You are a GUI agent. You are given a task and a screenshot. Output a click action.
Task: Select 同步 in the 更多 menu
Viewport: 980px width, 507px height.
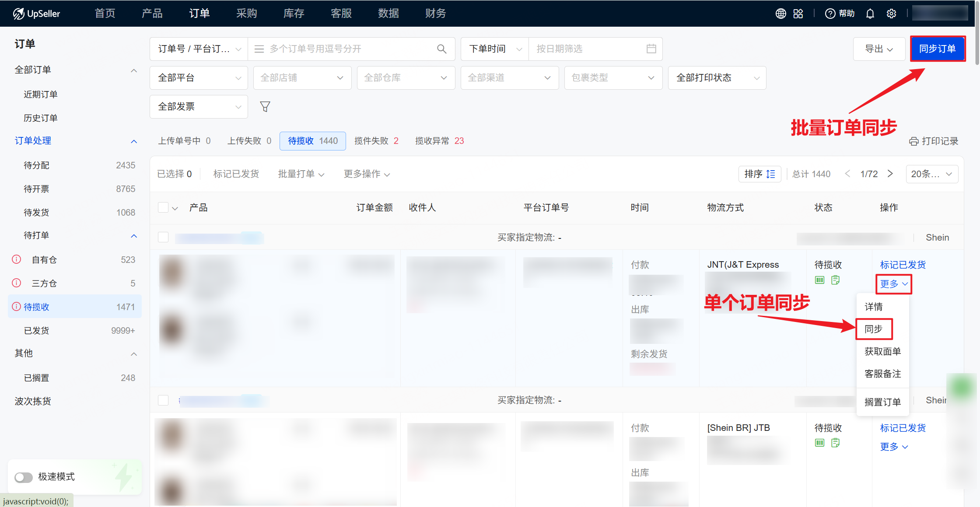point(874,329)
